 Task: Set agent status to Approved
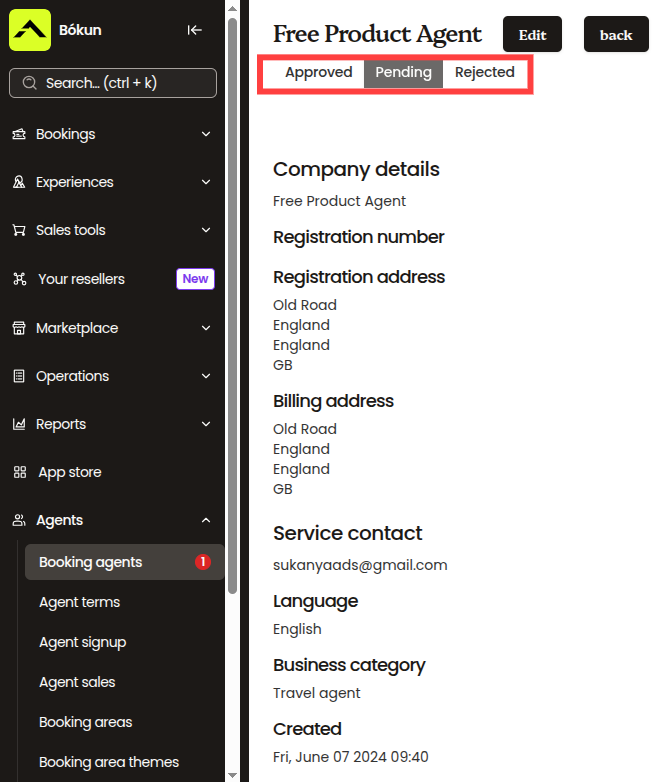click(x=319, y=73)
